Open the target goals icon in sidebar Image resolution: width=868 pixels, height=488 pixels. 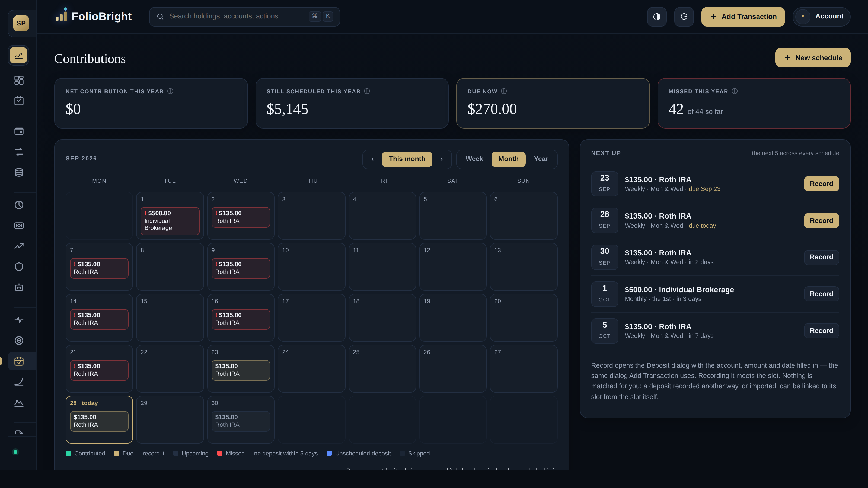pos(19,341)
